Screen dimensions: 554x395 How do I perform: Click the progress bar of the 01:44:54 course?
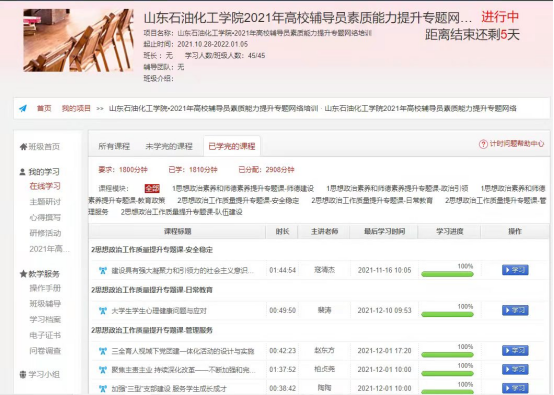coord(447,274)
